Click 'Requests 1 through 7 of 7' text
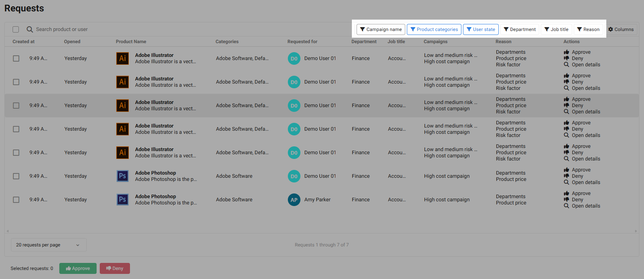 click(322, 245)
